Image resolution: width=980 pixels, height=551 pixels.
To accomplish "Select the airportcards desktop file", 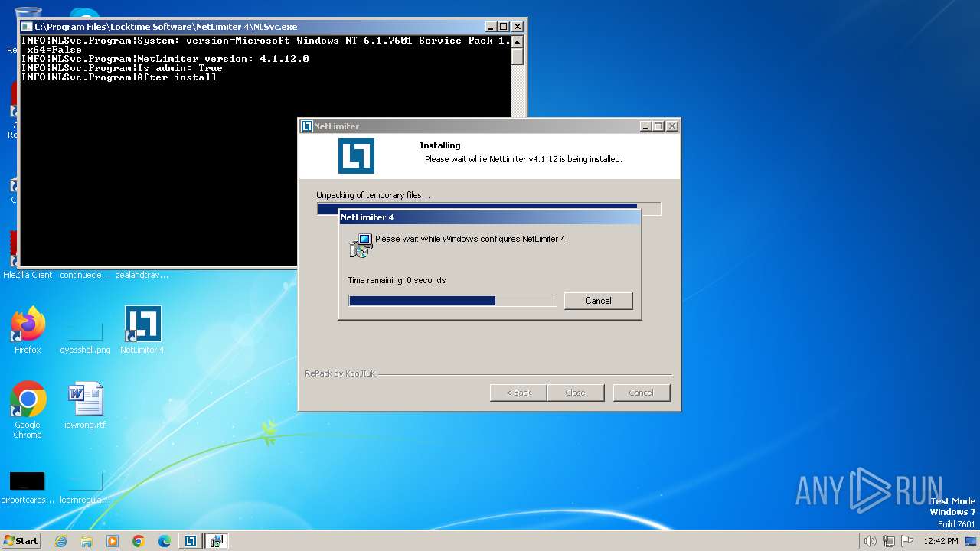I will click(28, 488).
